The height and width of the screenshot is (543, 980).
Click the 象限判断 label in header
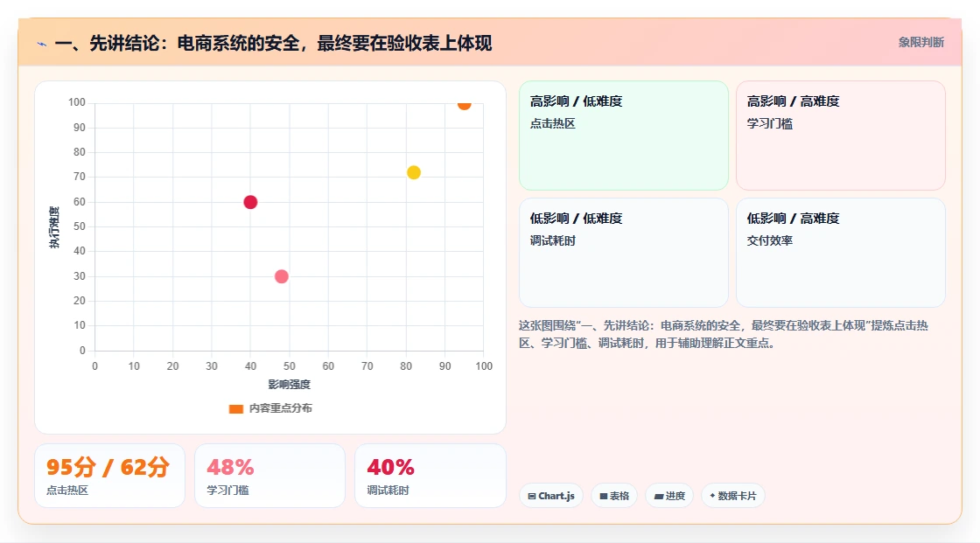[920, 43]
